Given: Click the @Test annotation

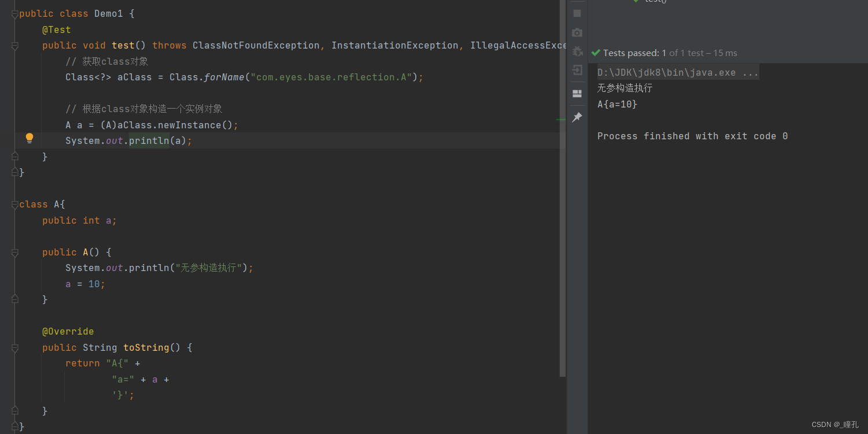Looking at the screenshot, I should [x=56, y=29].
